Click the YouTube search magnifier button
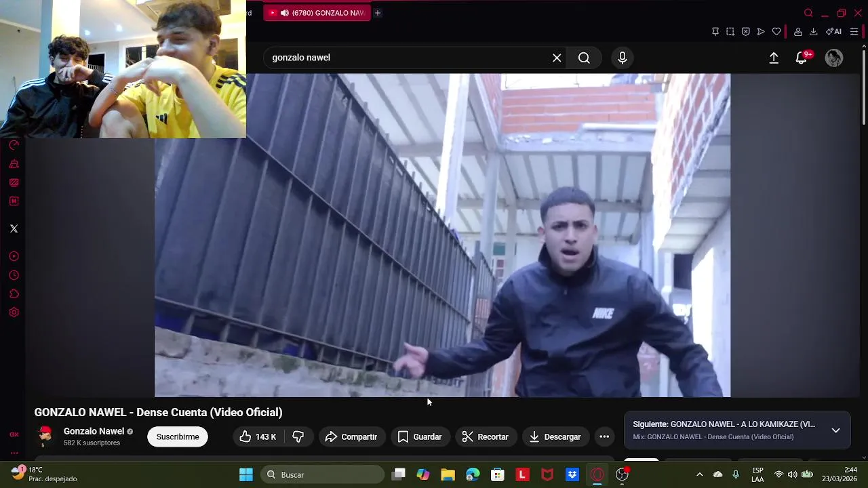 pyautogui.click(x=584, y=58)
